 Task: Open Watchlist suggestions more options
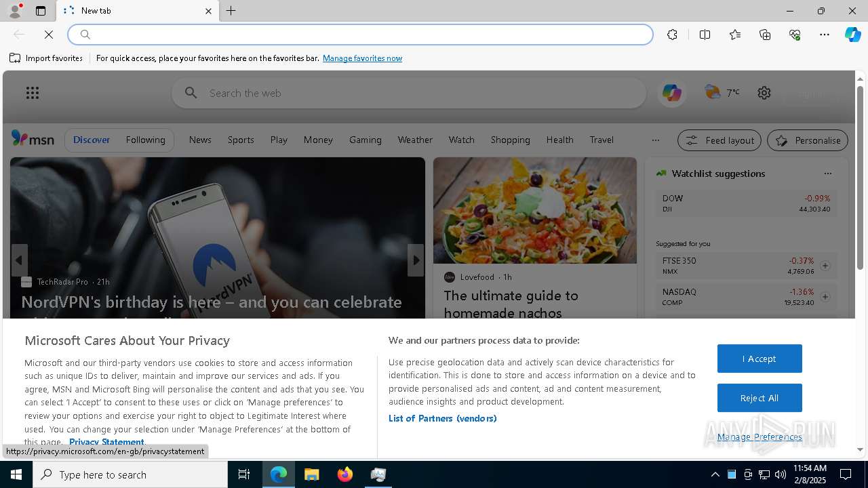pos(827,174)
